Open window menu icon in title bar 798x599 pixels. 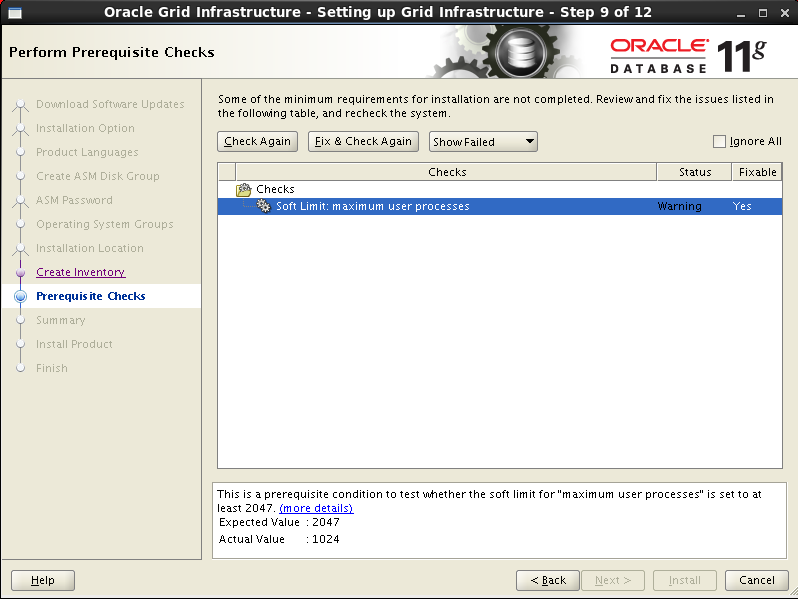click(x=15, y=13)
